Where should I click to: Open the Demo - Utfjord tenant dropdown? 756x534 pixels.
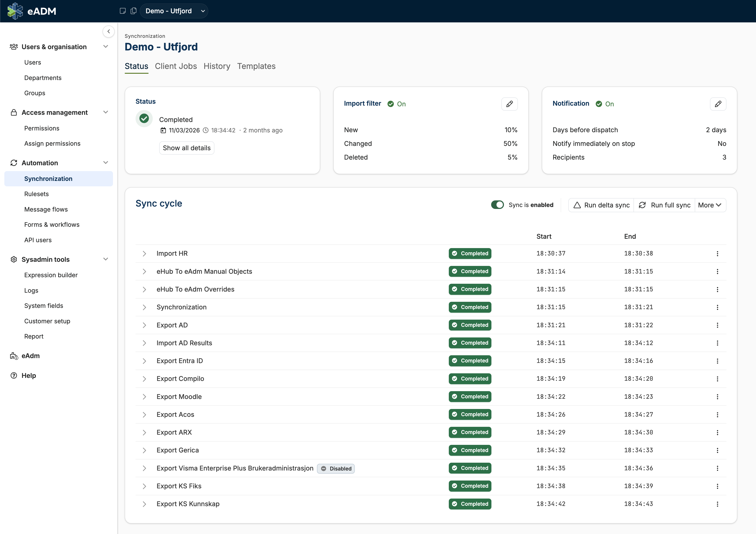click(x=174, y=11)
